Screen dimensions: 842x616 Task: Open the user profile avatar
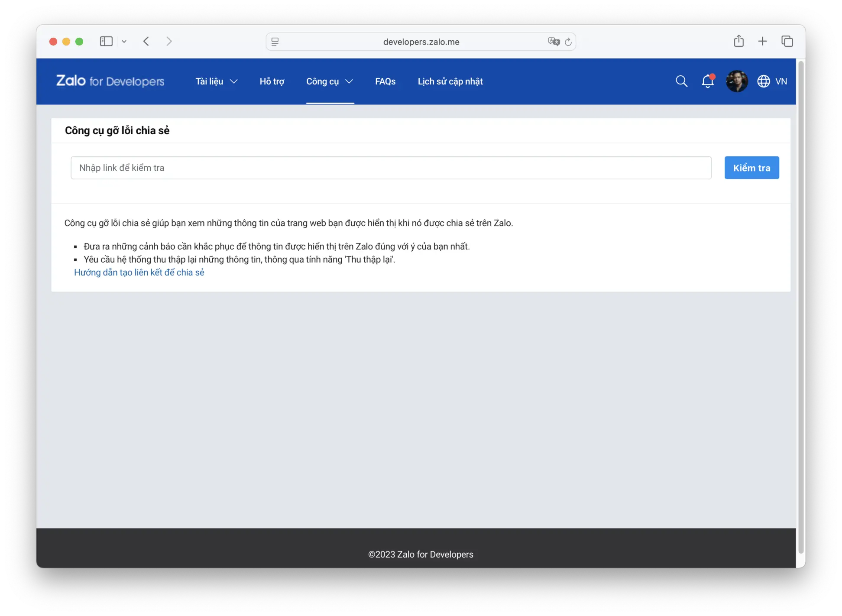(736, 81)
